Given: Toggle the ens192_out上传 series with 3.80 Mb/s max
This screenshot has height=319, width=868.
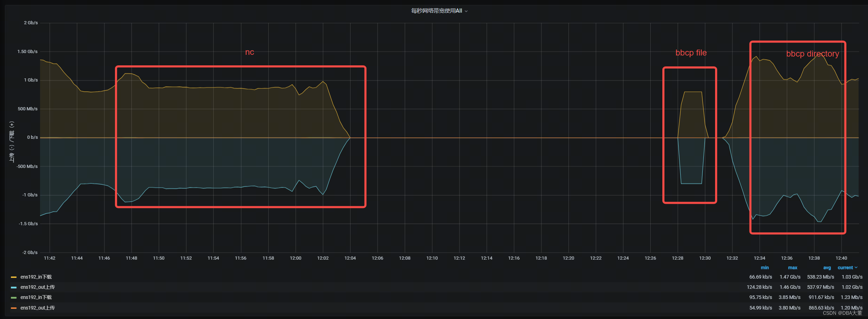Looking at the screenshot, I should [x=38, y=308].
